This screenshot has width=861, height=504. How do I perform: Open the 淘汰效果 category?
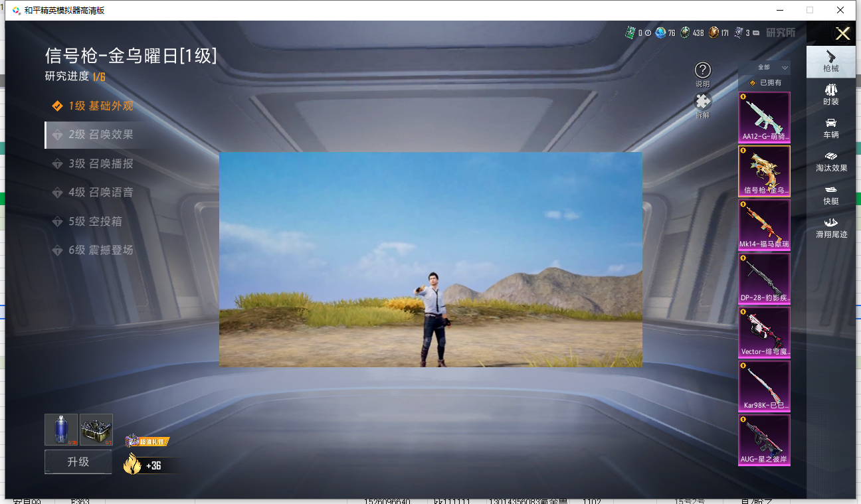tap(831, 161)
